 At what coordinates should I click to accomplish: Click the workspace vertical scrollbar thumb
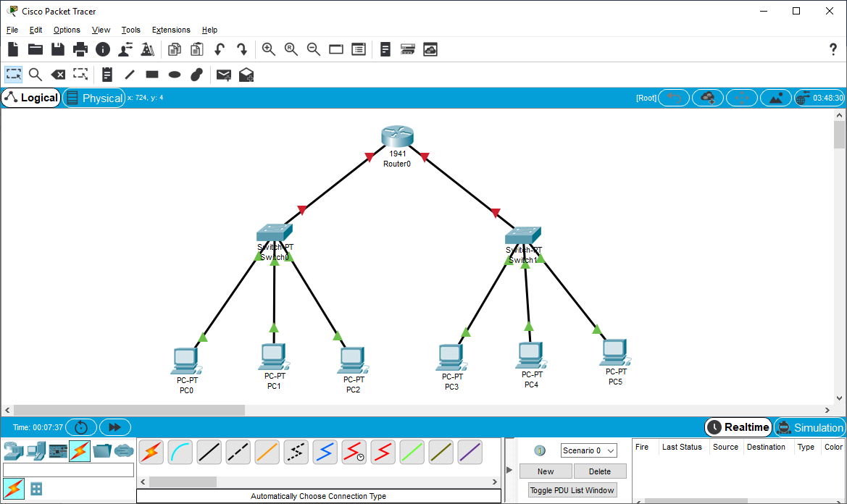click(x=839, y=135)
